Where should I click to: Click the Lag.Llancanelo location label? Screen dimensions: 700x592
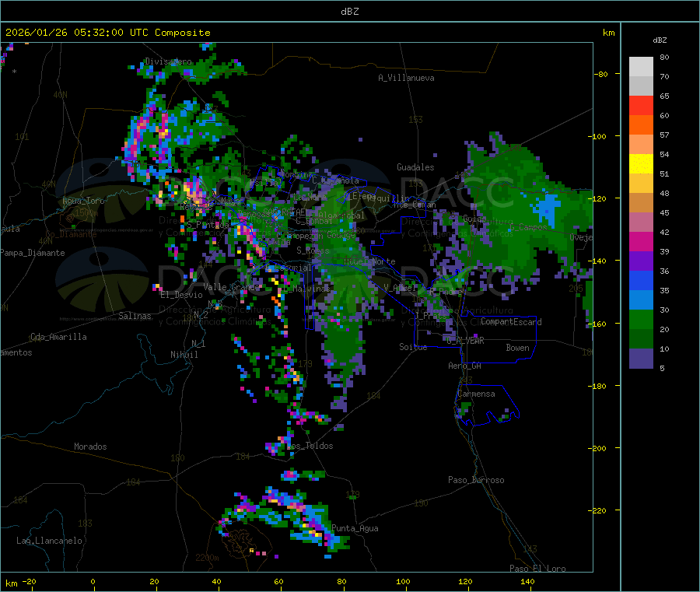50,541
